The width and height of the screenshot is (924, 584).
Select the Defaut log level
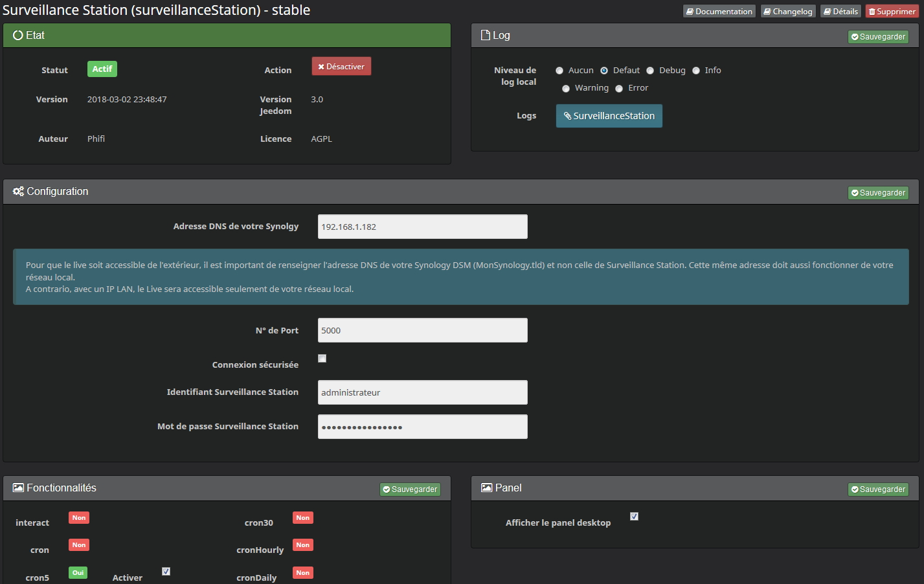point(604,71)
